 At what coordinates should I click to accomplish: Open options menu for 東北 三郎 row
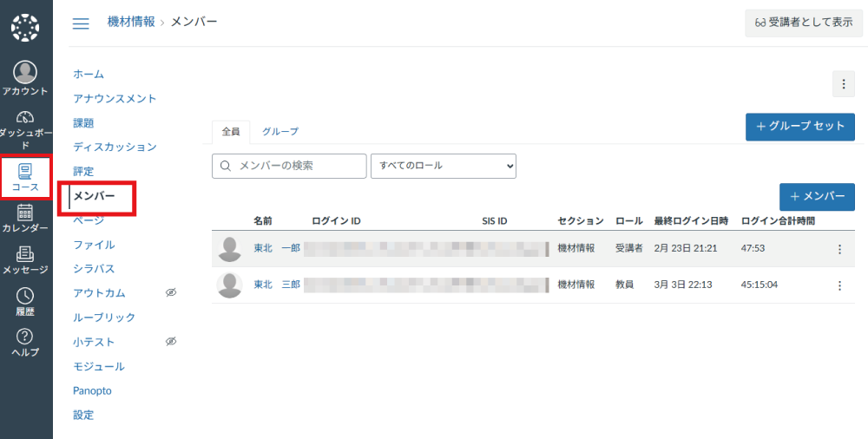click(839, 285)
